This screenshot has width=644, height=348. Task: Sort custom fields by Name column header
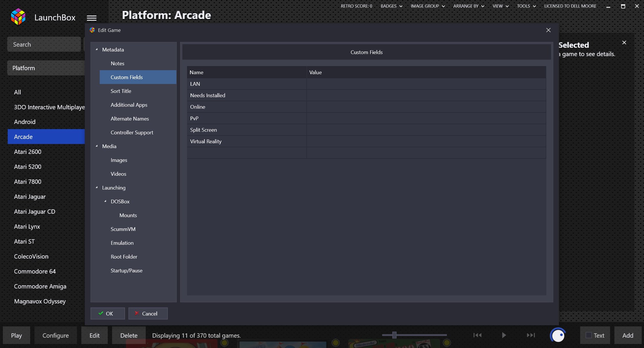247,72
